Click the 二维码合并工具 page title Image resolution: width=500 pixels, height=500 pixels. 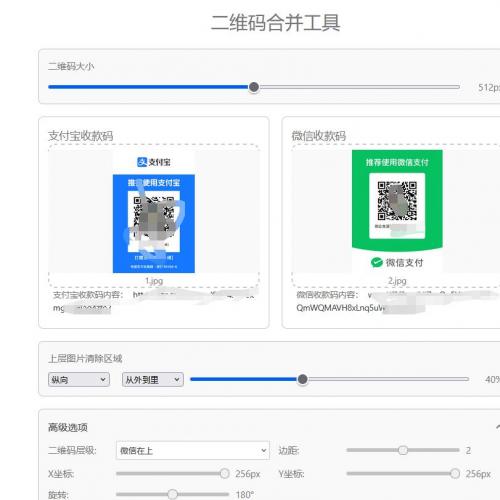[275, 23]
